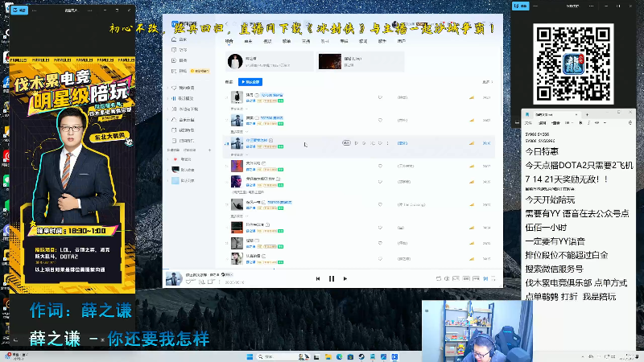
Task: Expand more versions under highlighted song
Action: click(239, 154)
